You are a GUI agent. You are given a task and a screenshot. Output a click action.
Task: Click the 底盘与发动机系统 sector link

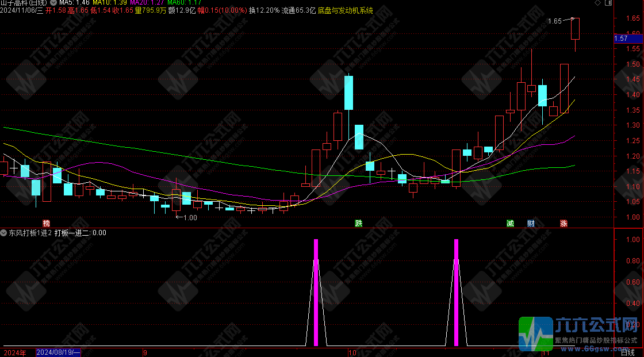[x=345, y=10]
